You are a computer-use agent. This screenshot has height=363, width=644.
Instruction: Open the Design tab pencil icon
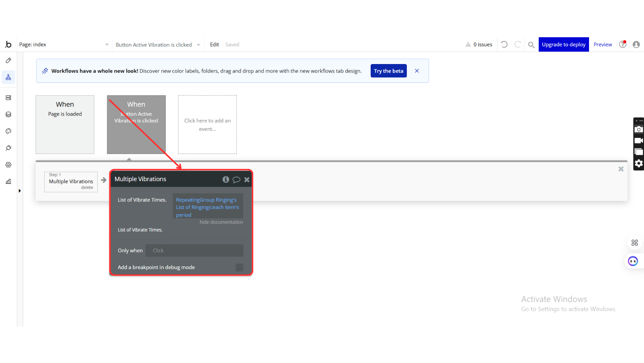[8, 60]
